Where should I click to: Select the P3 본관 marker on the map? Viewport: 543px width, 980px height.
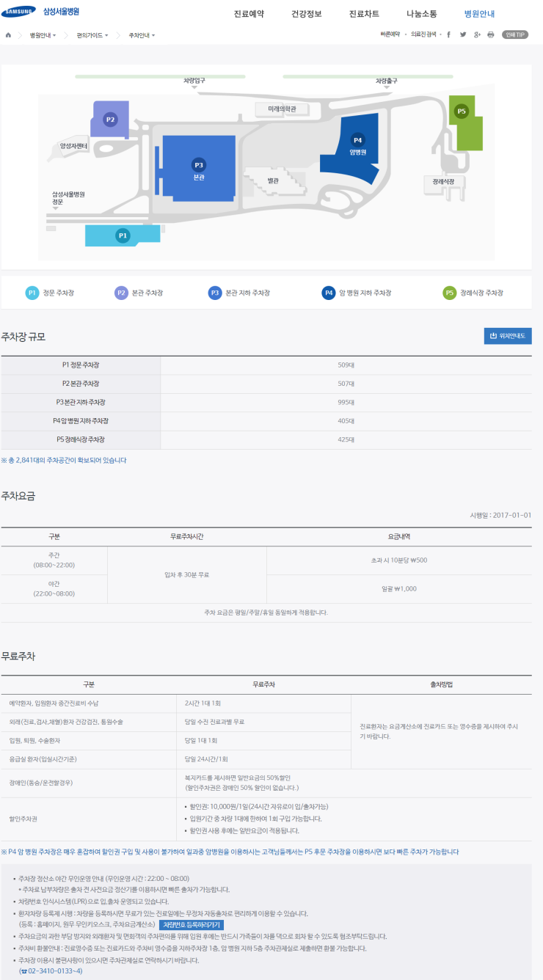[x=199, y=165]
